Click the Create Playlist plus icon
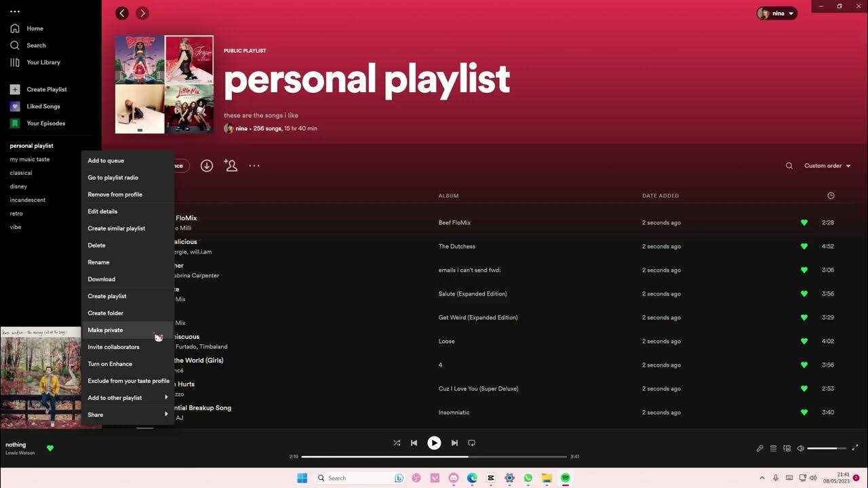The image size is (868, 488). [15, 89]
